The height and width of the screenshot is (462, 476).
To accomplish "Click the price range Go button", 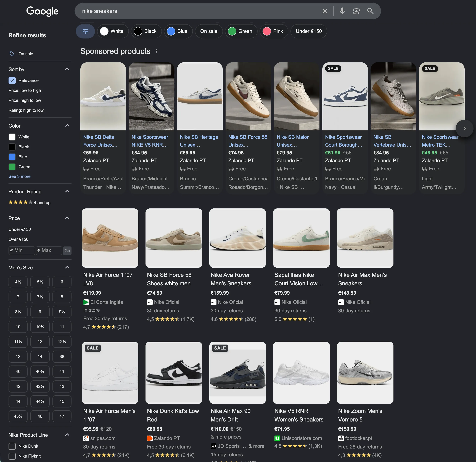I will click(67, 251).
